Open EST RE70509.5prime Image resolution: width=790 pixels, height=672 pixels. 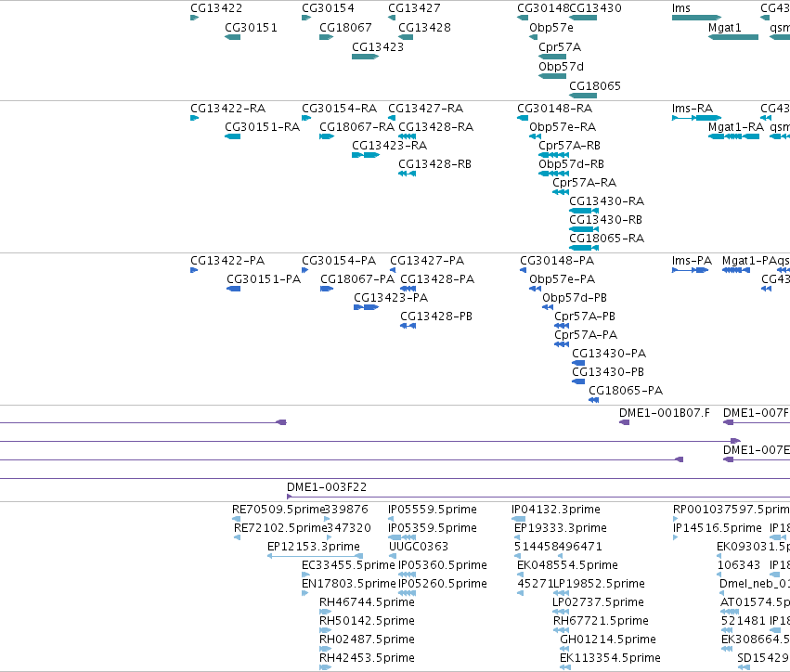point(237,519)
